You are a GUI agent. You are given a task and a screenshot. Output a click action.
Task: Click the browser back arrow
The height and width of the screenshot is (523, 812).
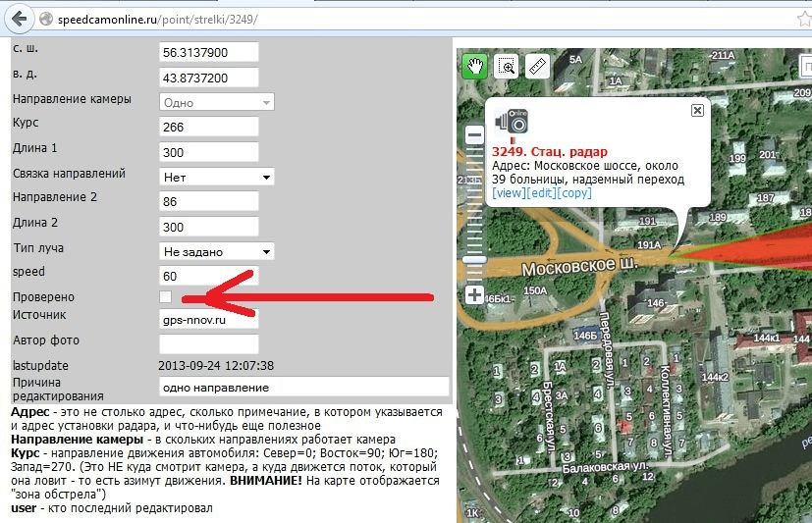click(14, 19)
